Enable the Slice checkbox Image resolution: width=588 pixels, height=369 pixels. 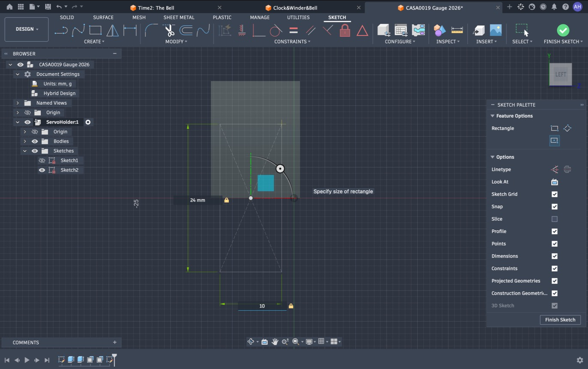click(x=555, y=219)
